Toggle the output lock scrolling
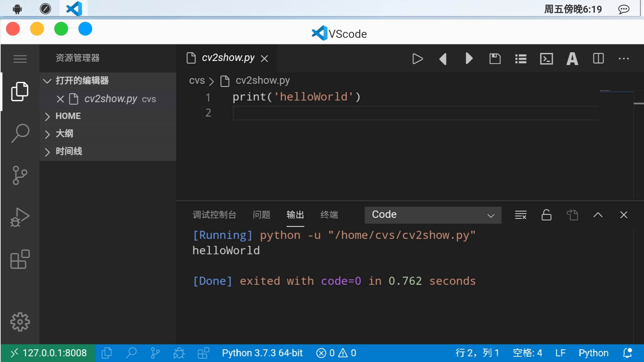 [x=546, y=215]
